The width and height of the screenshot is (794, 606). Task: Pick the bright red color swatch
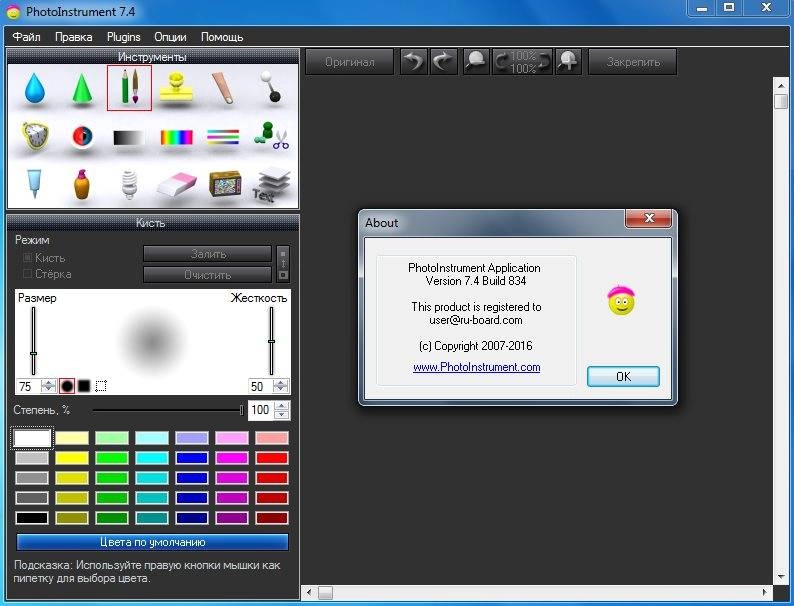[x=272, y=458]
